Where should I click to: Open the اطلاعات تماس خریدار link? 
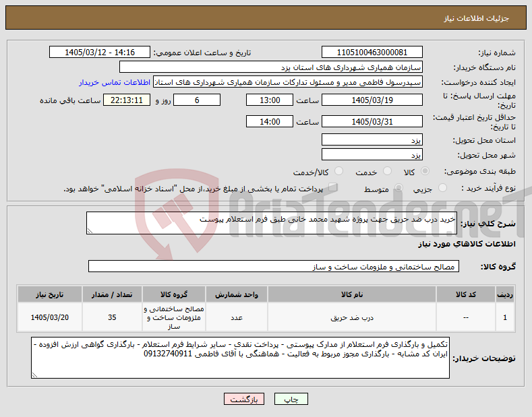[x=115, y=82]
